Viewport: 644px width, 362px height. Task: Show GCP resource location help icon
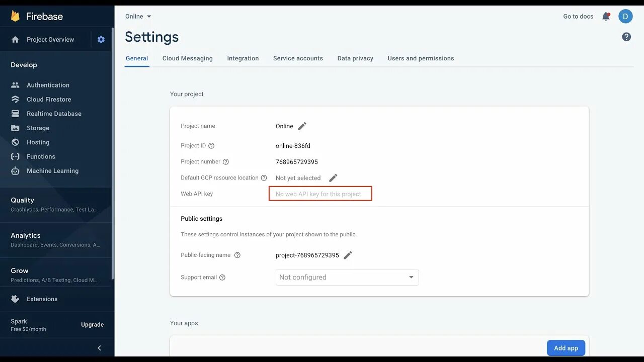264,178
